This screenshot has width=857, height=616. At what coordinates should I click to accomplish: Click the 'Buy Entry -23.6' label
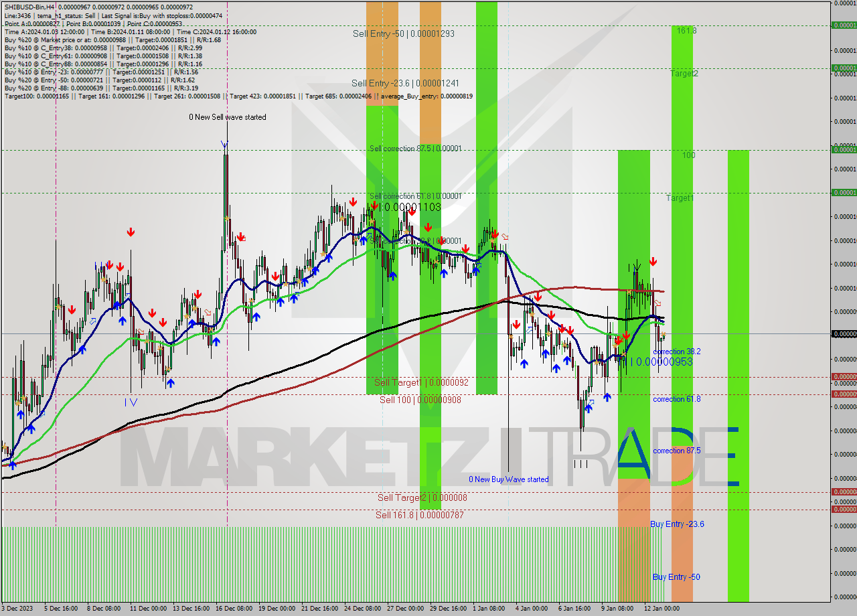(x=677, y=524)
